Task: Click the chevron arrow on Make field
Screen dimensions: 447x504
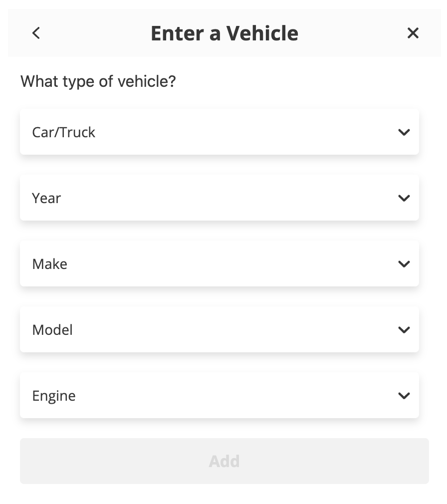Action: [x=404, y=264]
